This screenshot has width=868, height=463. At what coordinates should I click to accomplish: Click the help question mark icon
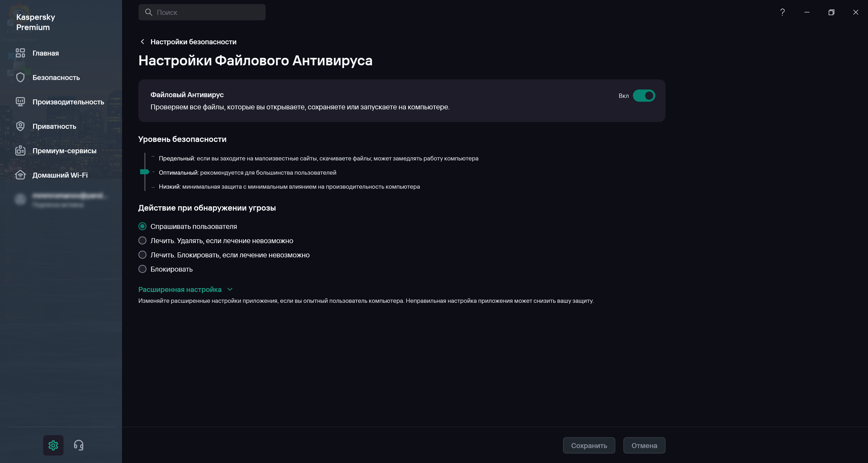coord(782,12)
